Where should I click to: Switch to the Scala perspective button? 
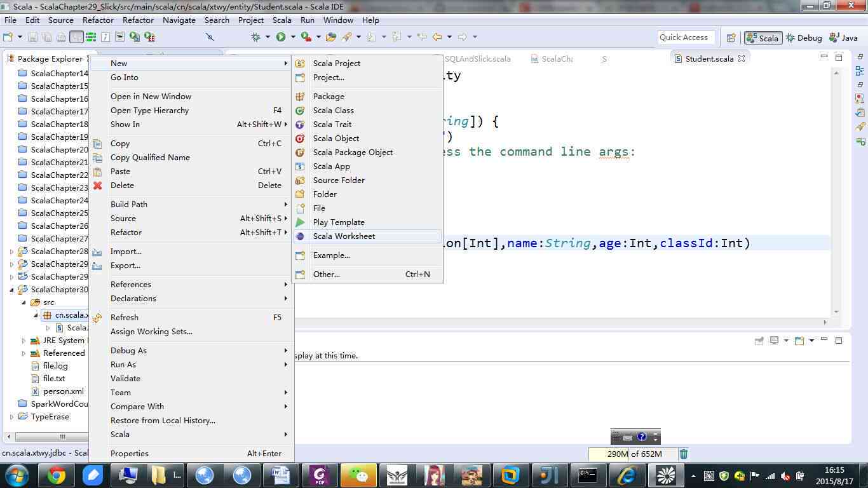click(x=763, y=37)
